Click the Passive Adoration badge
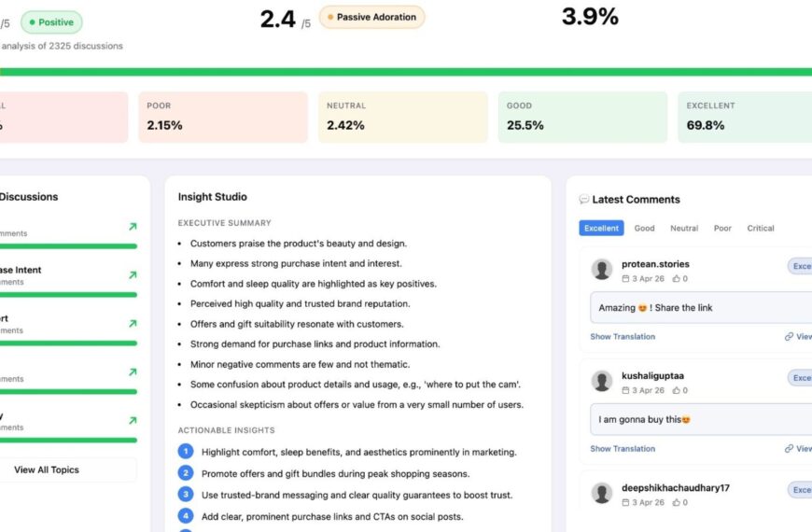The width and height of the screenshot is (812, 532). coord(371,18)
